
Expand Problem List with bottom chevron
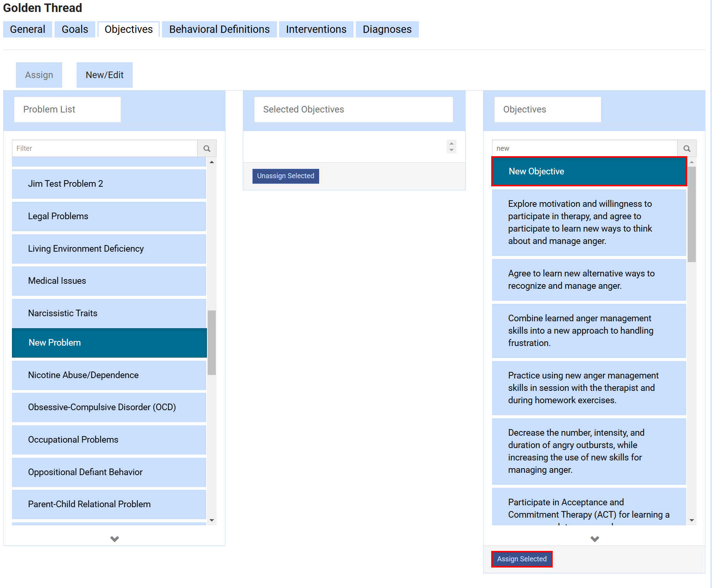click(x=114, y=539)
